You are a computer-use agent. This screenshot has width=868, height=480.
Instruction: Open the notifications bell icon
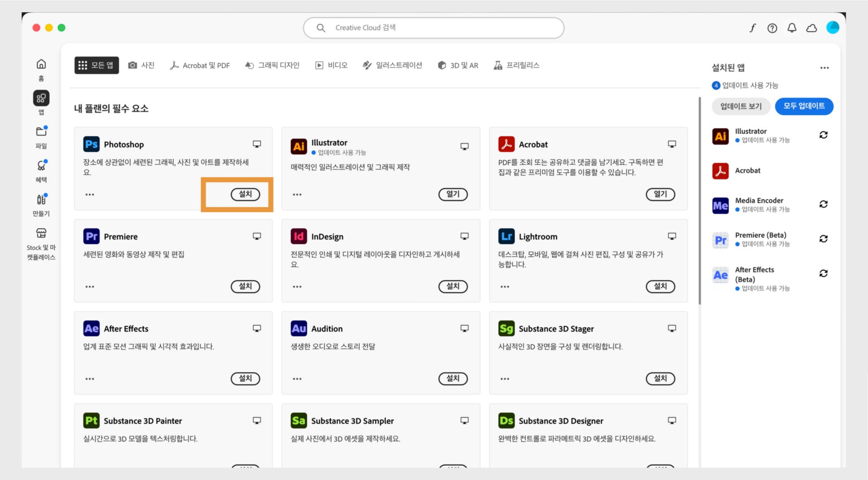[792, 28]
